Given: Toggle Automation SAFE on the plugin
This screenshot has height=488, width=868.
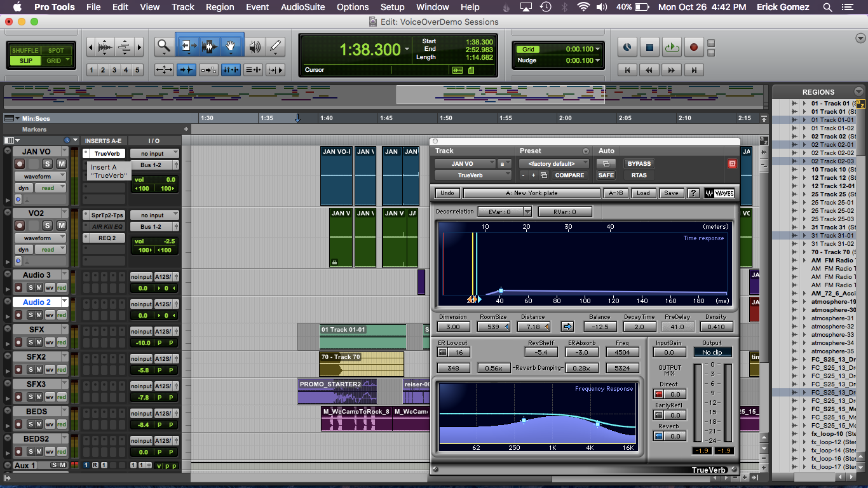Looking at the screenshot, I should click(x=606, y=175).
